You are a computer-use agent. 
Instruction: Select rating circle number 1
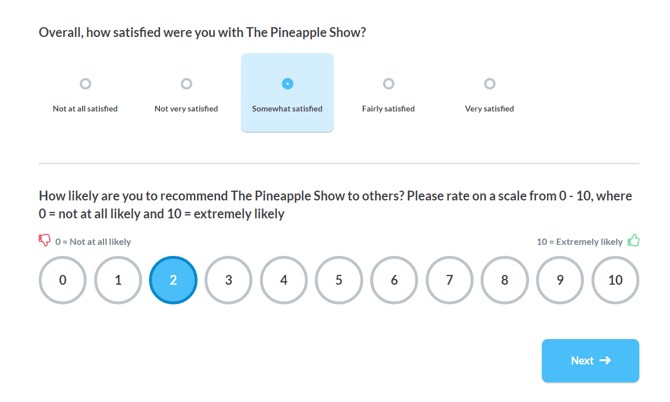click(x=118, y=280)
